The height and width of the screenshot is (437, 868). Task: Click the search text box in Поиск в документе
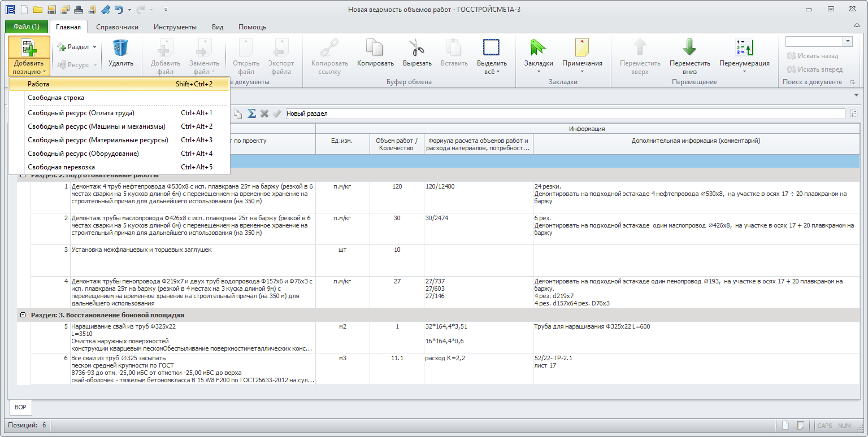tap(814, 41)
